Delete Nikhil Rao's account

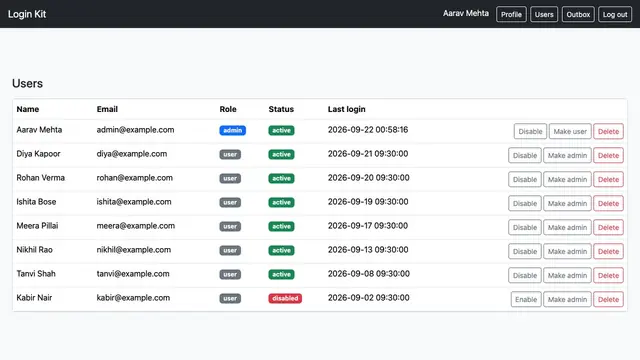[608, 251]
